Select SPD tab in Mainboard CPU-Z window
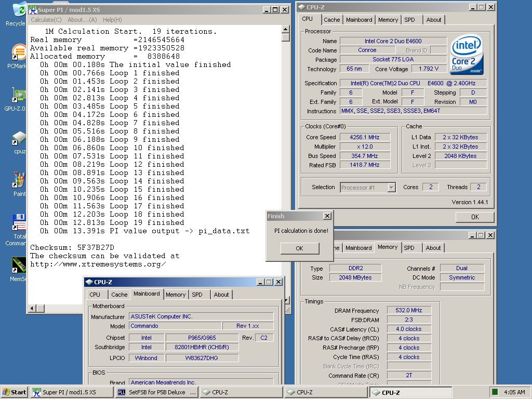This screenshot has height=399, width=532. (197, 295)
